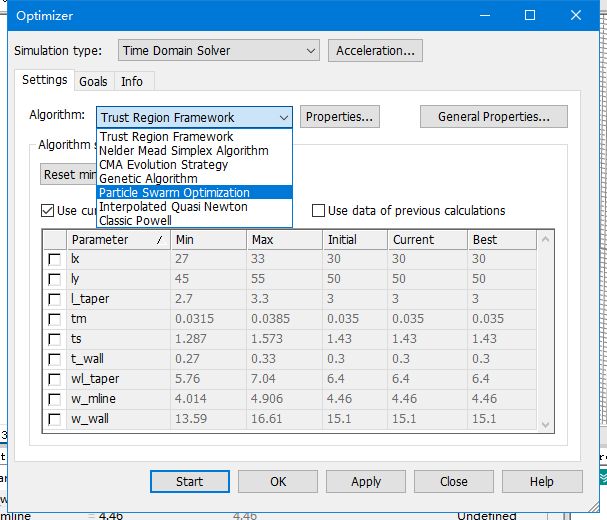Select Classic Powell algorithm

coord(194,220)
